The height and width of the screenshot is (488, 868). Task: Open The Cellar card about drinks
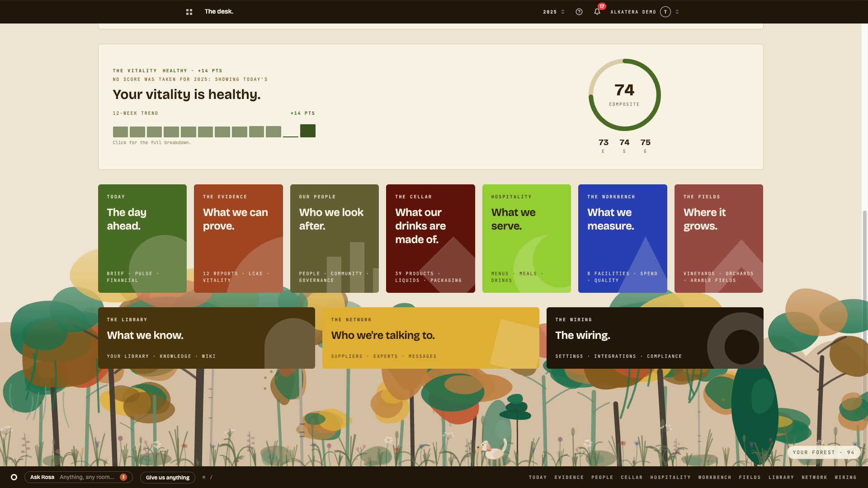pyautogui.click(x=430, y=239)
